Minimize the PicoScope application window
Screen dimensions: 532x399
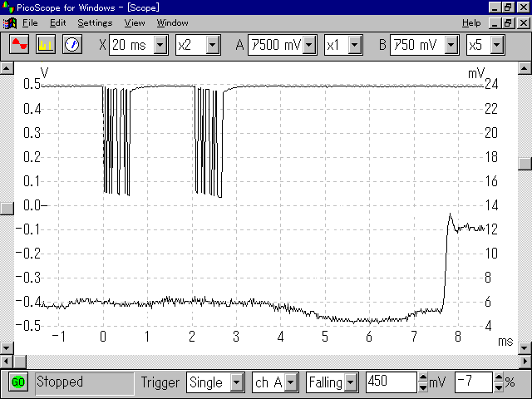click(x=495, y=7)
